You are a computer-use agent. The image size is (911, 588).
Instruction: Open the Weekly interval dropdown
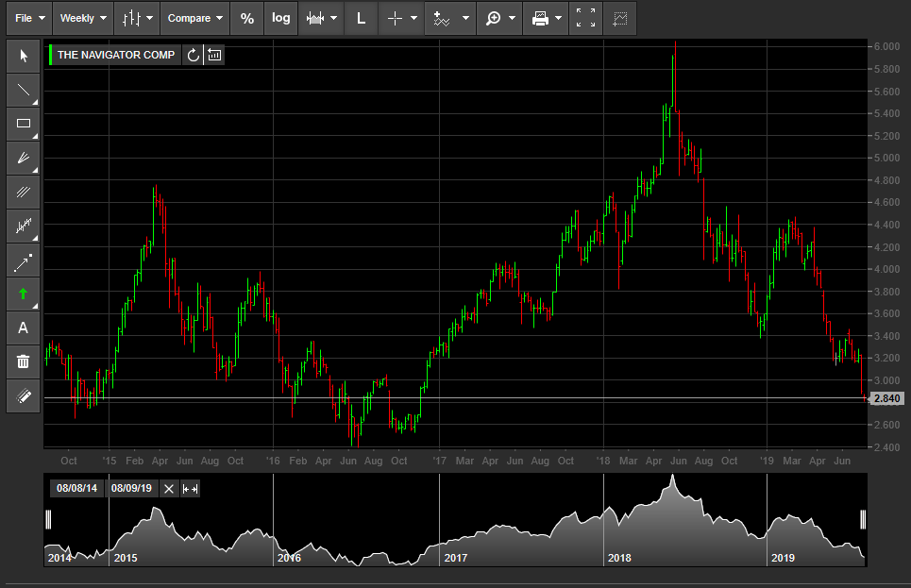83,19
